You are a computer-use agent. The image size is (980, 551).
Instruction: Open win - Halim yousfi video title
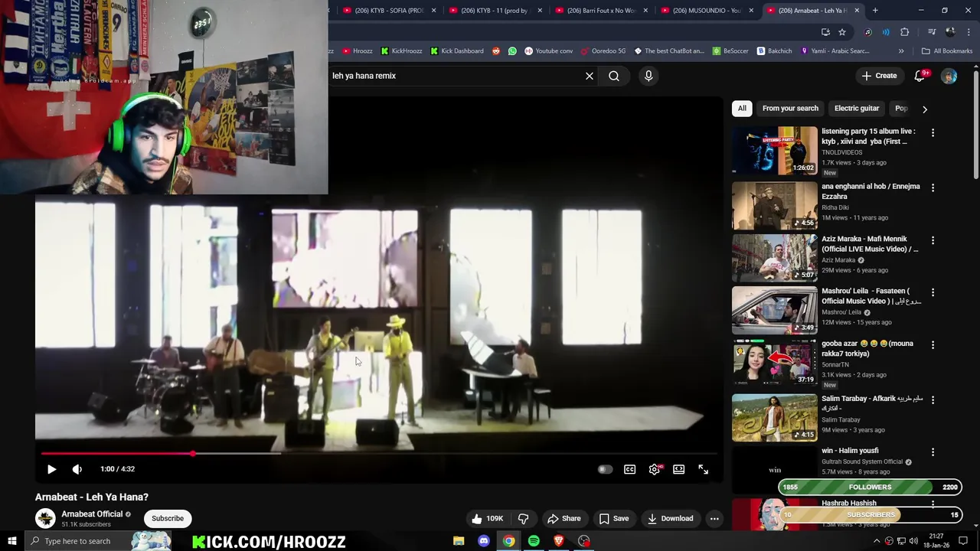tap(850, 451)
